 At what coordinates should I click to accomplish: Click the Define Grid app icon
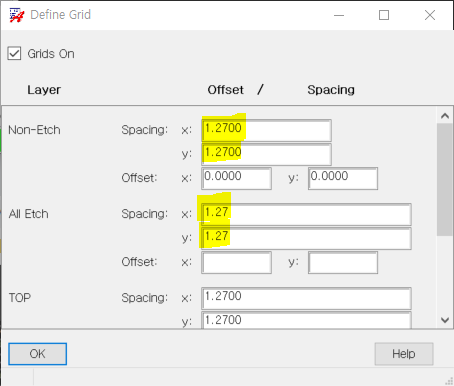pos(16,15)
